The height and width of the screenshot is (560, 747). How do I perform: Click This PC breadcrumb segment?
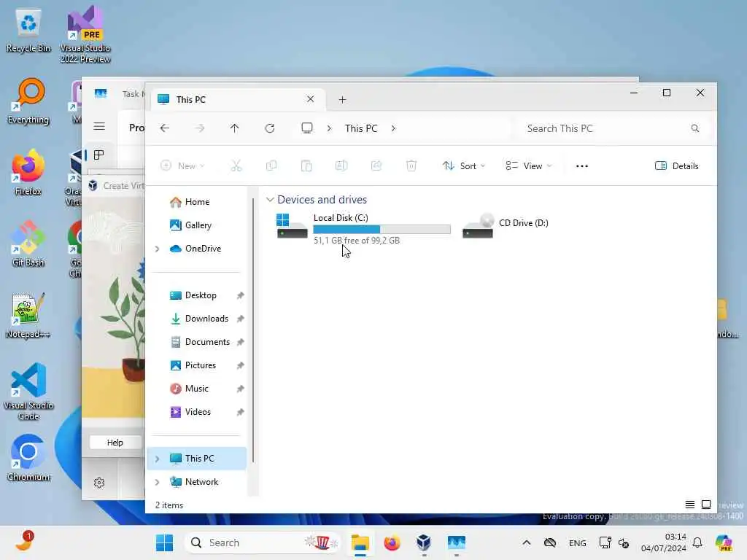361,128
